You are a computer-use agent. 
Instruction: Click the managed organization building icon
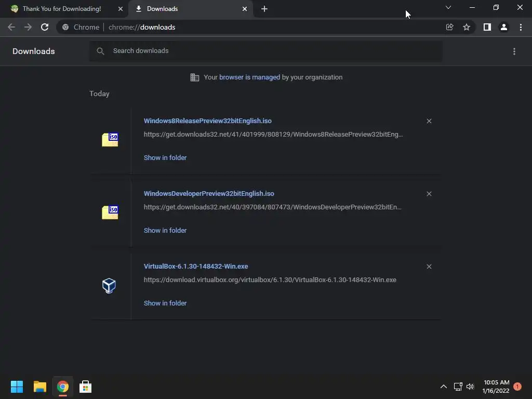pyautogui.click(x=195, y=77)
